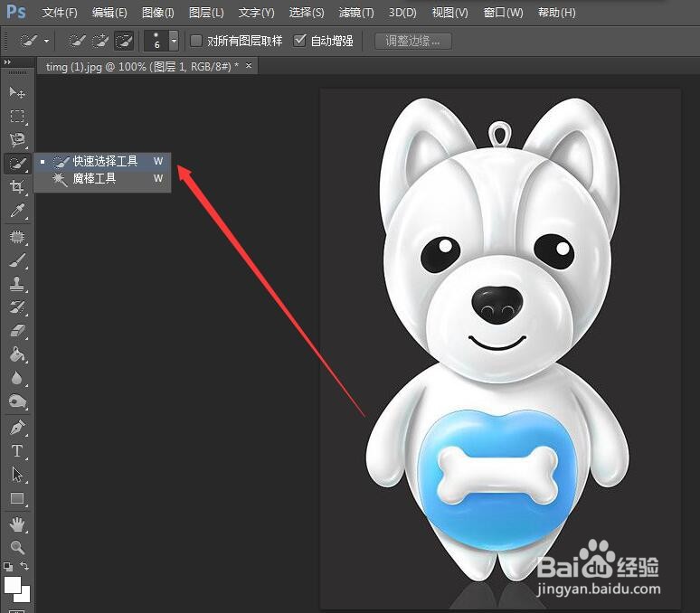The image size is (700, 613).
Task: Open the 文字(Y) menu
Action: coord(256,13)
